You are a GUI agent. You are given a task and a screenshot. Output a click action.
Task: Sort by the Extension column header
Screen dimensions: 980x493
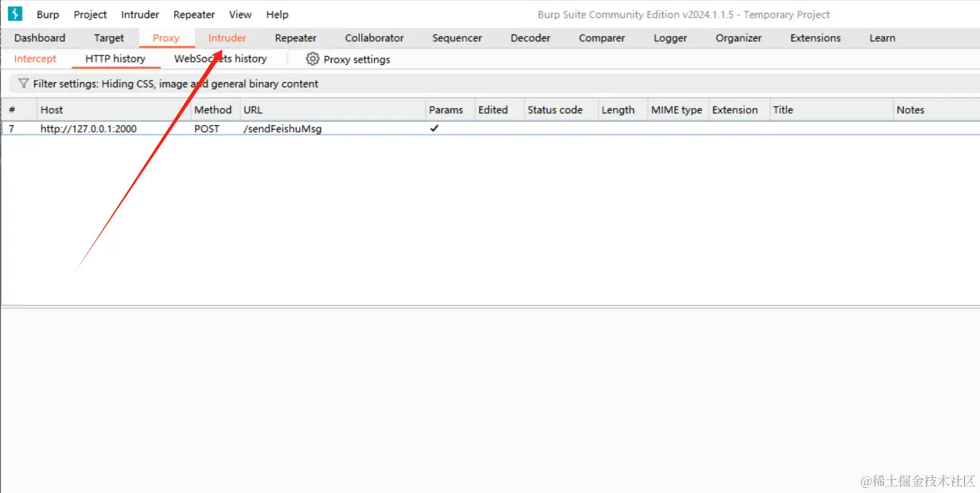click(739, 109)
